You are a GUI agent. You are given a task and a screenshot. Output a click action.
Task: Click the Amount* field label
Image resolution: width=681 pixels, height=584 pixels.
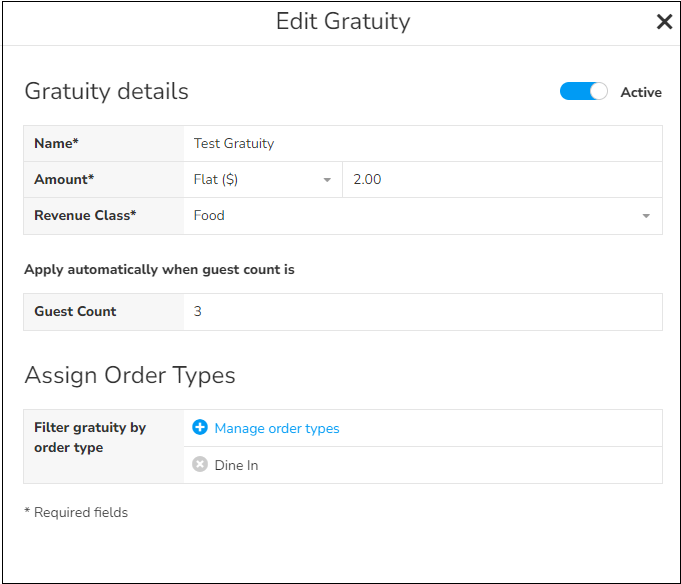[64, 180]
